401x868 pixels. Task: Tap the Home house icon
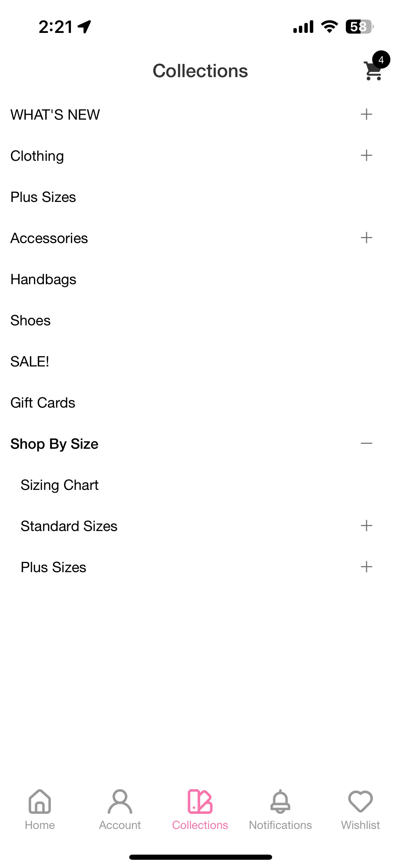click(x=40, y=801)
